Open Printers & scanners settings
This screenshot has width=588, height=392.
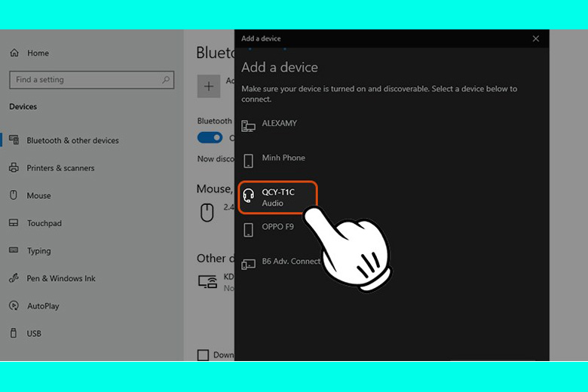click(60, 168)
